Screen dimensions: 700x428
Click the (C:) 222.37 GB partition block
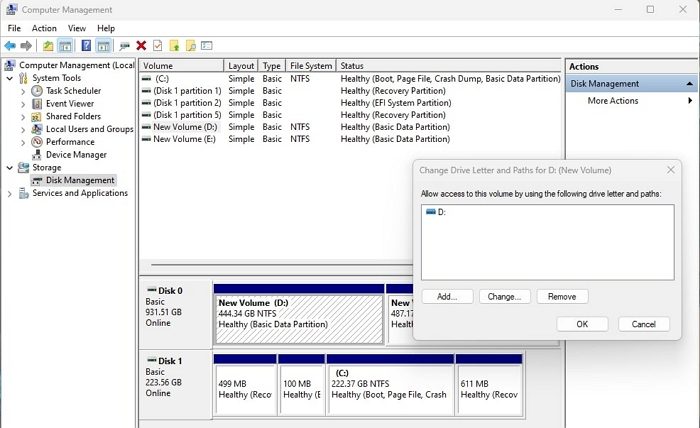coord(390,385)
